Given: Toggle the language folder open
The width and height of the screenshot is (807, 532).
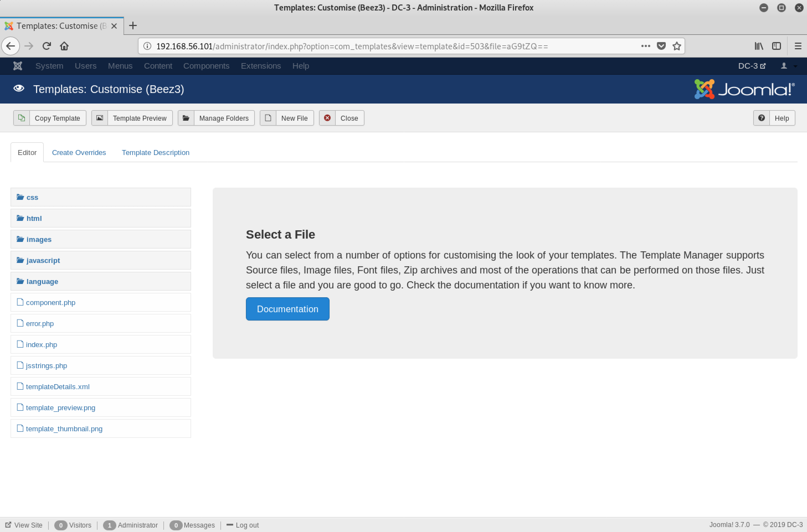Looking at the screenshot, I should (x=42, y=281).
